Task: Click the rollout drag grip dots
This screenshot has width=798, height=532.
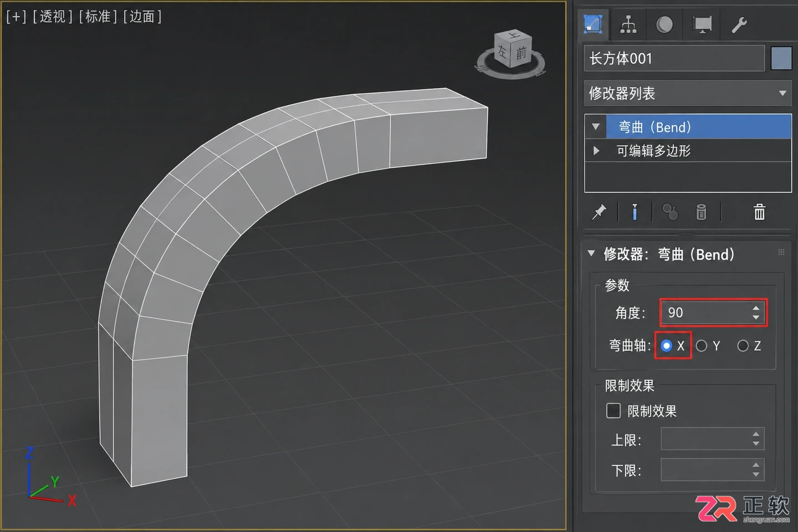Action: [781, 253]
